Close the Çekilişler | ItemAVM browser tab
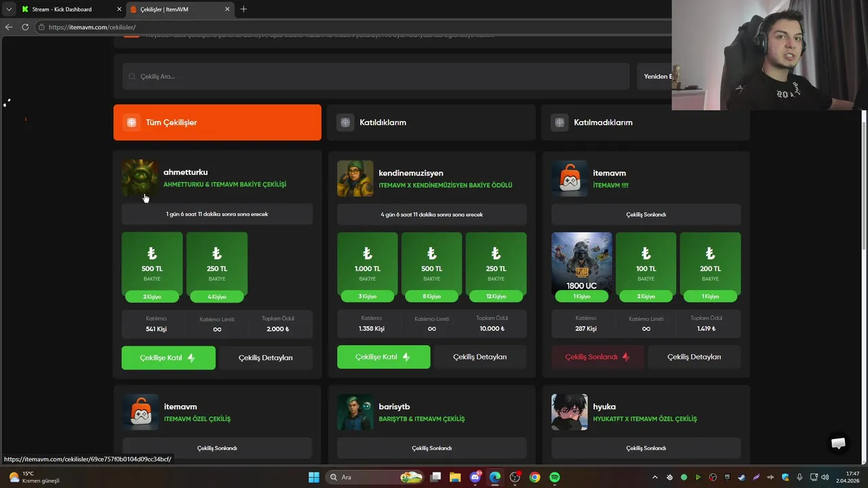 [x=227, y=9]
